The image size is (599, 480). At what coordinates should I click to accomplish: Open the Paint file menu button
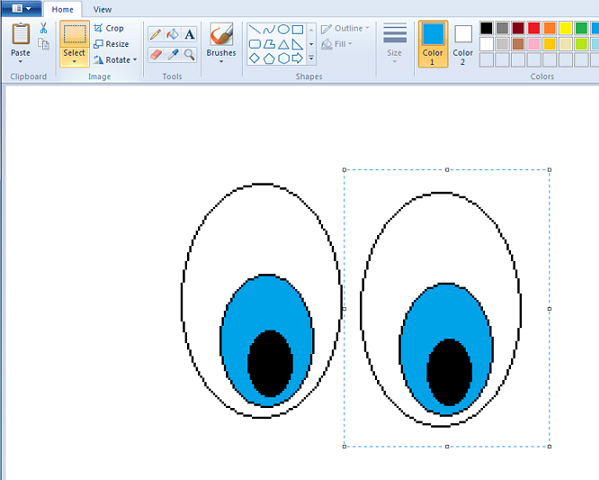click(x=21, y=8)
